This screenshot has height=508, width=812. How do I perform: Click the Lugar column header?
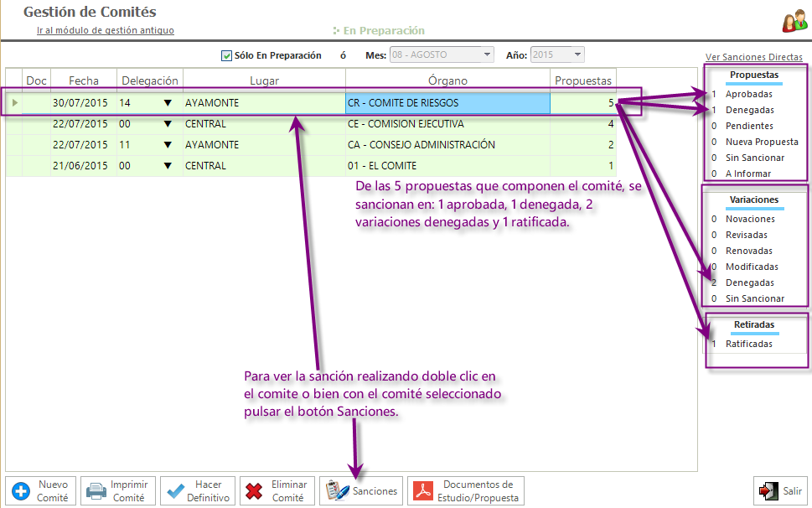pos(264,80)
